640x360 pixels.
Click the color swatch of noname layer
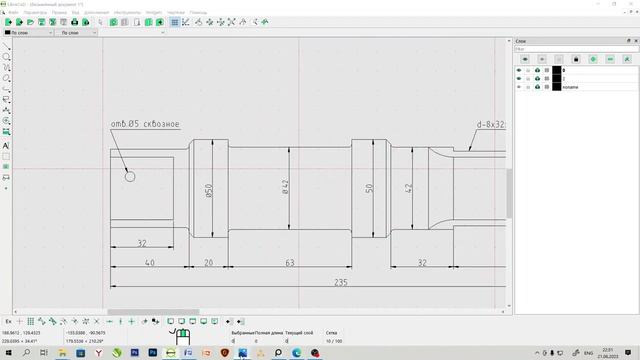pyautogui.click(x=557, y=87)
